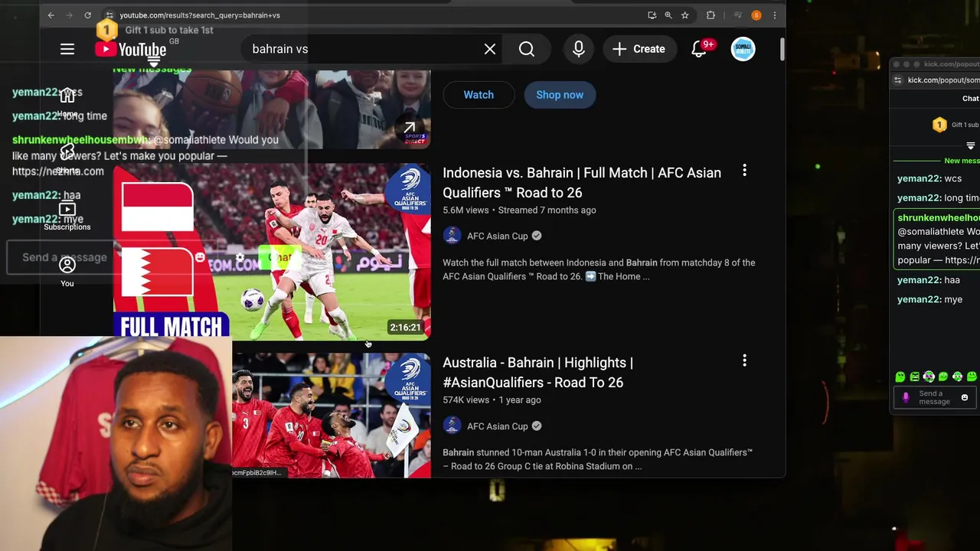
Task: Open AFC Asian Cup channel name under Australia video
Action: (498, 426)
